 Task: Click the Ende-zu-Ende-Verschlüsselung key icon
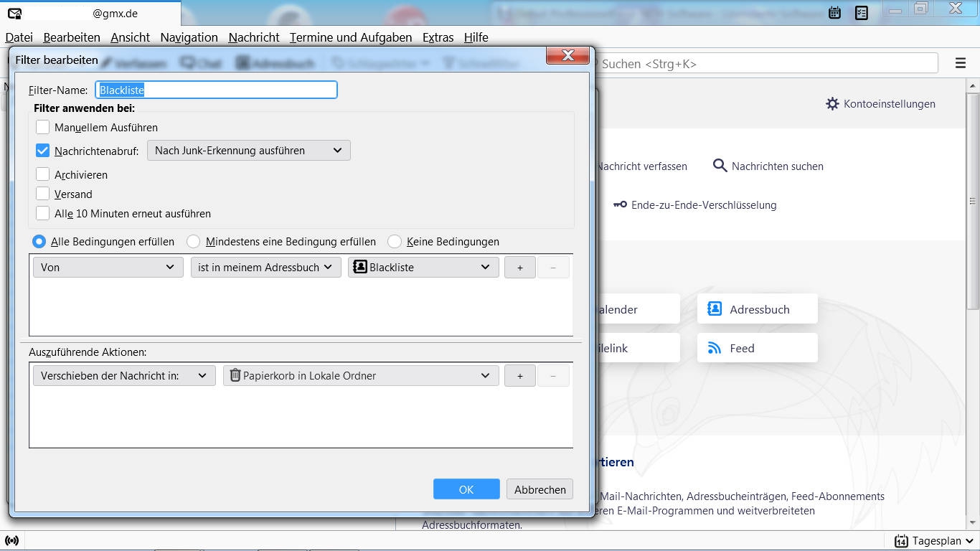click(x=620, y=204)
